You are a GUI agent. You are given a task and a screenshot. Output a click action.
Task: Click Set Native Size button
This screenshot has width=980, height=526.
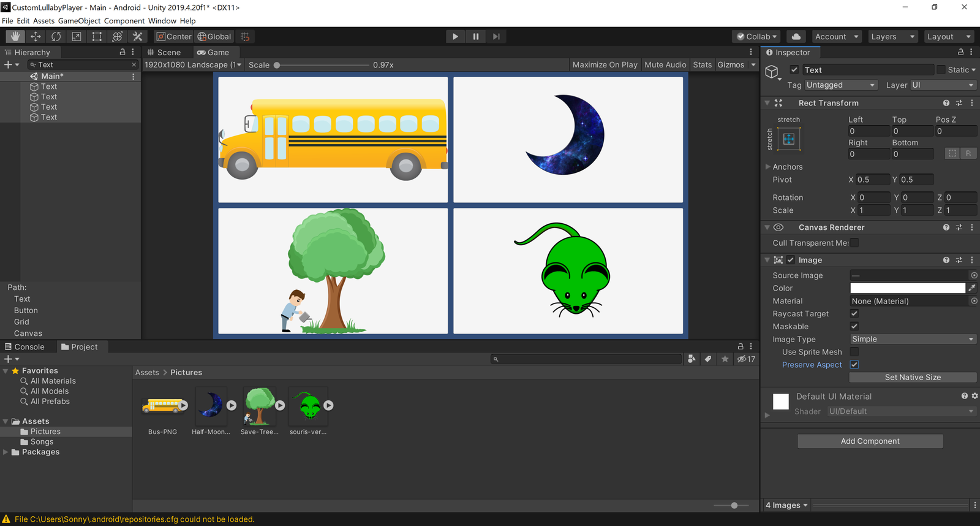click(x=913, y=378)
